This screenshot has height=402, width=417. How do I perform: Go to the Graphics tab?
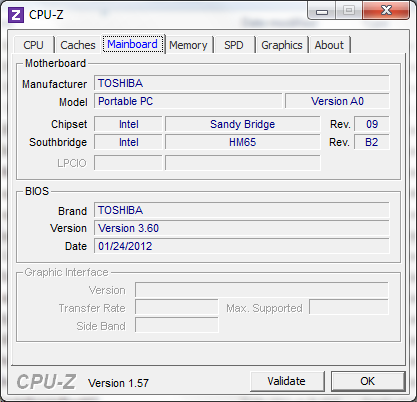pyautogui.click(x=282, y=45)
